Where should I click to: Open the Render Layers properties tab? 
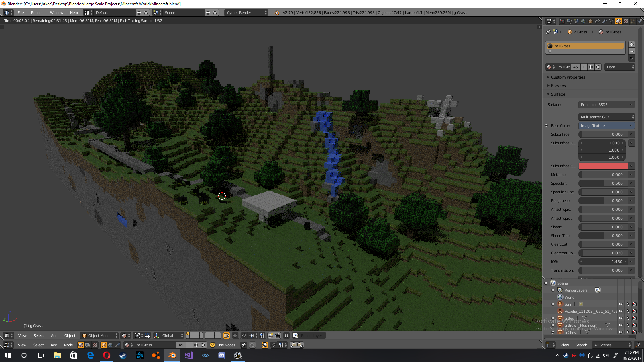[569, 21]
